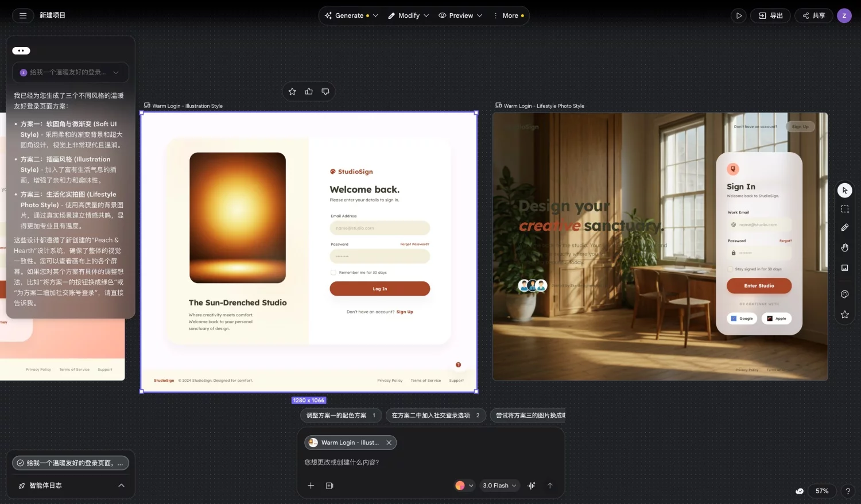Open the Generate menu
Image resolution: width=861 pixels, height=504 pixels.
pos(351,15)
